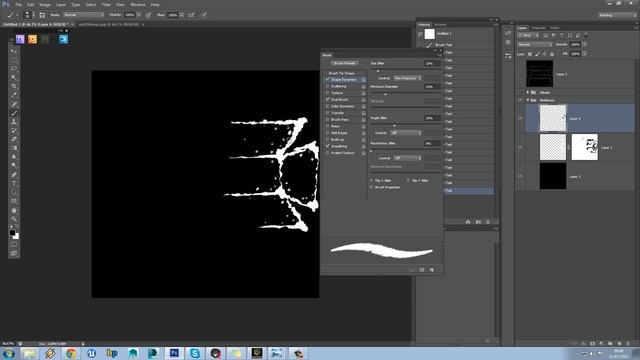Screen dimensions: 640x360
Task: Open the File menu
Action: [x=18, y=4]
